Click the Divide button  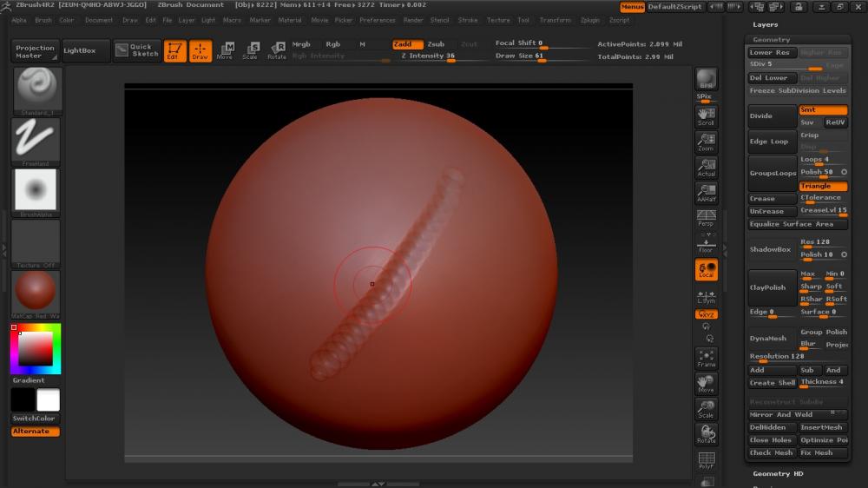pyautogui.click(x=772, y=116)
